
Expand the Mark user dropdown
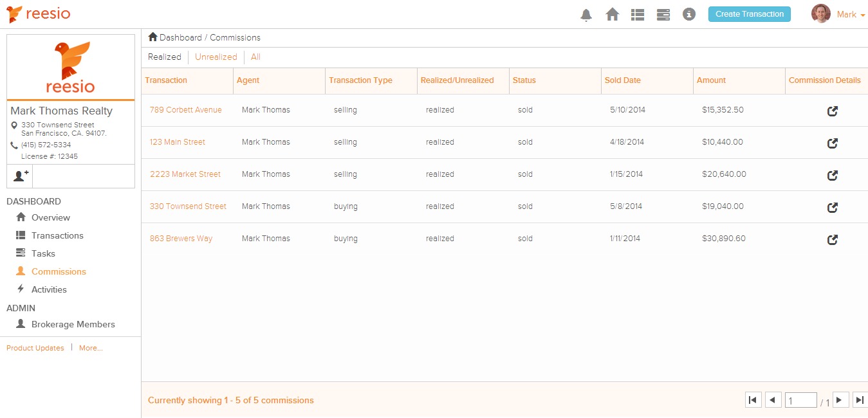click(851, 14)
